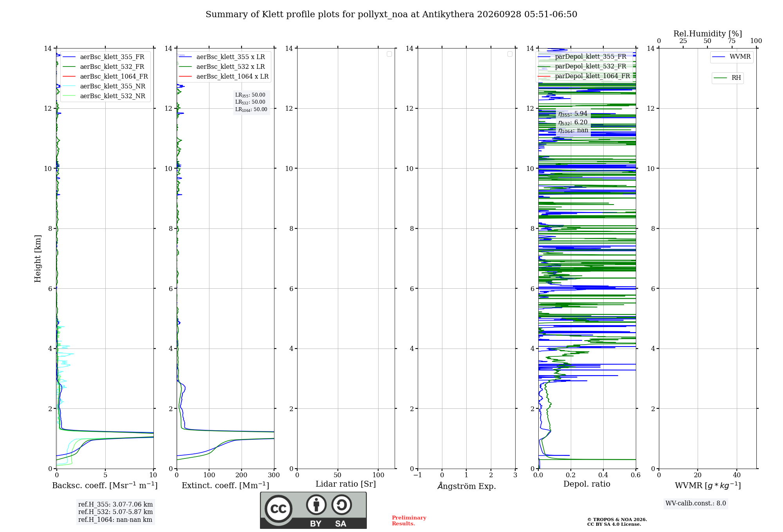
Task: Click the η532: 6.20 annotation
Action: click(x=573, y=122)
